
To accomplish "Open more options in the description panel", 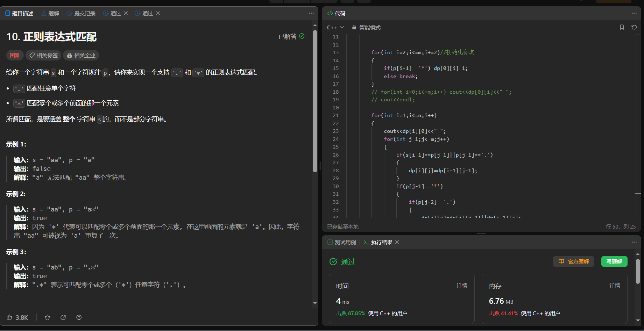I will point(311,13).
